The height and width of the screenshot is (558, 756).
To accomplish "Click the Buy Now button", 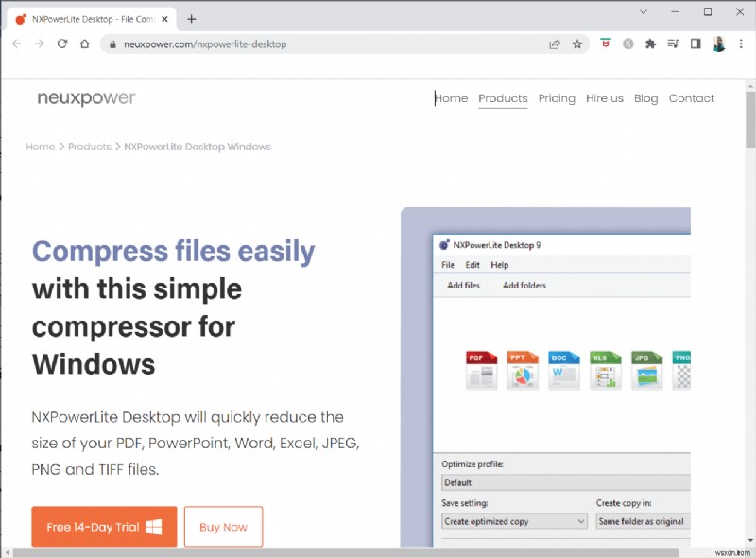I will [x=223, y=527].
